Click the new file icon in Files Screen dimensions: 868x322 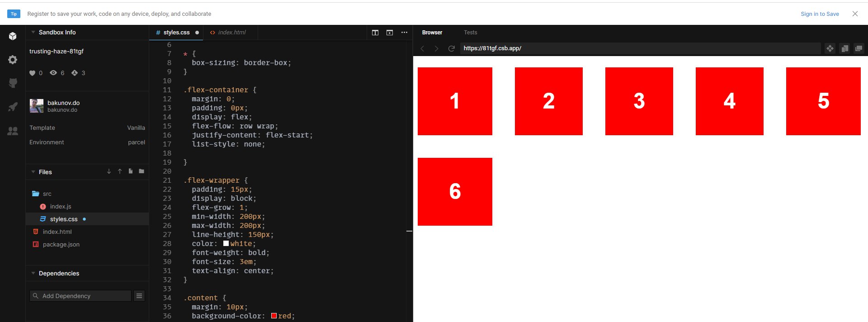(131, 171)
